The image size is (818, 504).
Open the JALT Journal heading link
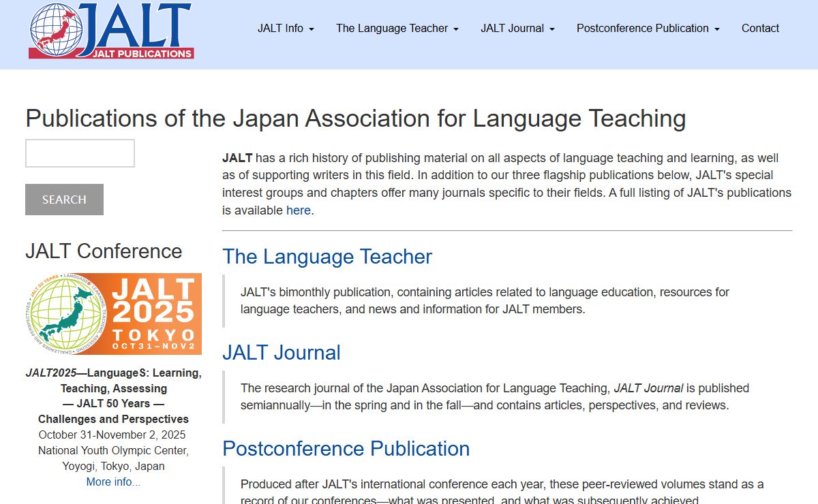(x=282, y=353)
